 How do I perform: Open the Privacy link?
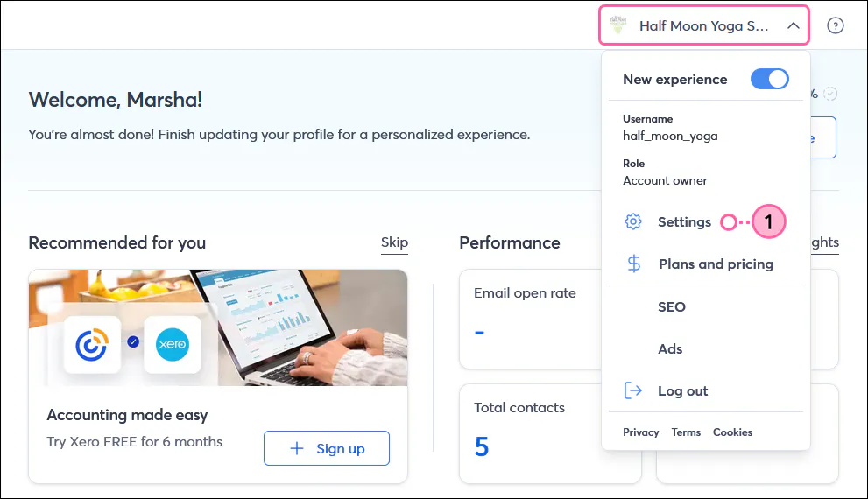pos(641,432)
